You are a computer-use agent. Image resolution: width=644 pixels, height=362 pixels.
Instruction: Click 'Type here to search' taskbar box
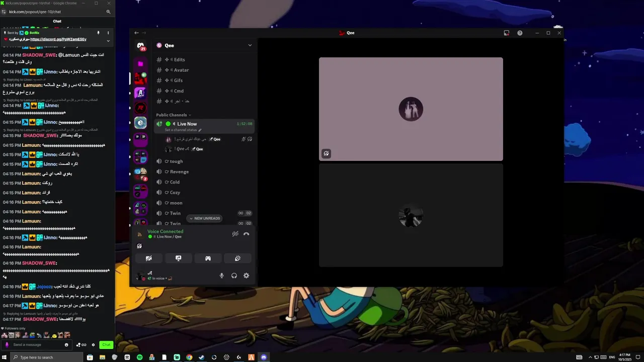click(46, 357)
